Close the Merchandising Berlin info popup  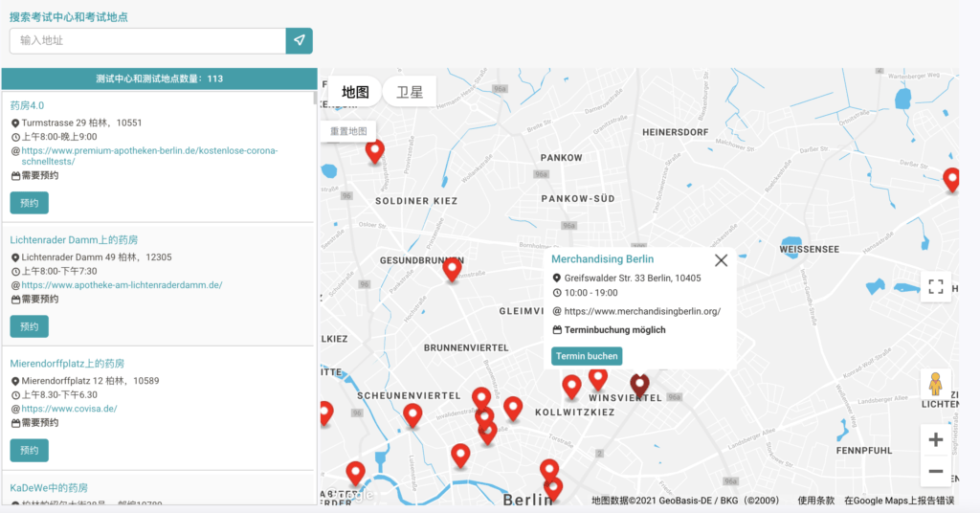click(721, 260)
